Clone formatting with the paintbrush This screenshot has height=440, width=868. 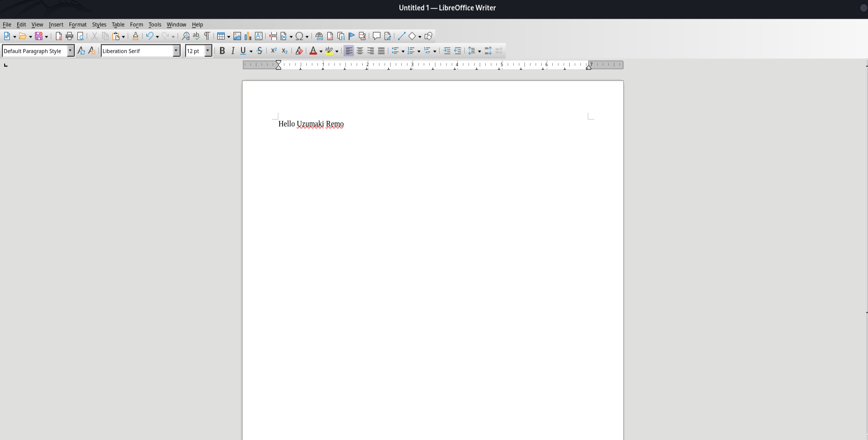tap(135, 36)
